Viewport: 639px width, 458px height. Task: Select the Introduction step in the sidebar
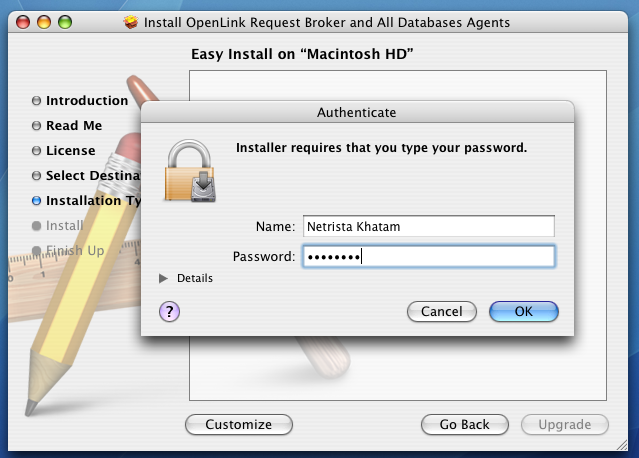point(87,101)
